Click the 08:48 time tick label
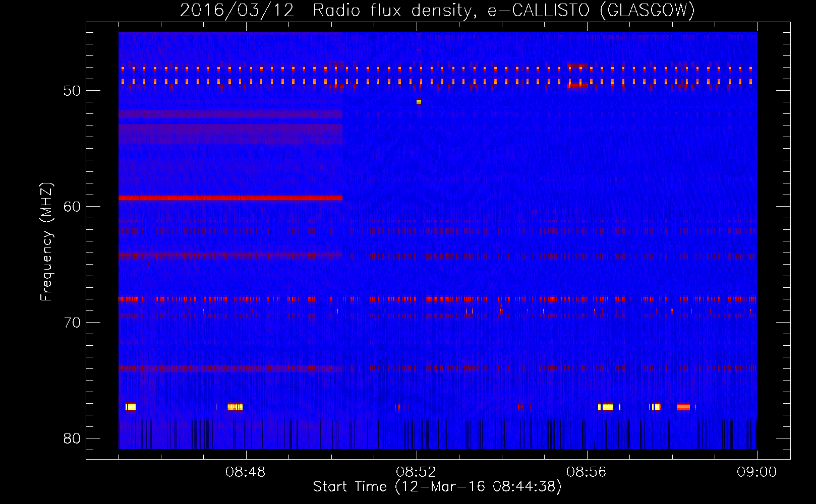Screen dimensions: 816x504 tap(246, 472)
